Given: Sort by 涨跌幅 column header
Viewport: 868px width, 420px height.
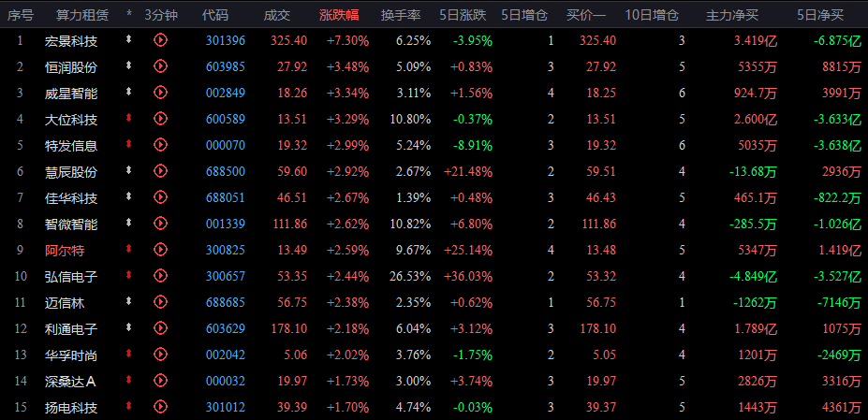Looking at the screenshot, I should pyautogui.click(x=339, y=15).
